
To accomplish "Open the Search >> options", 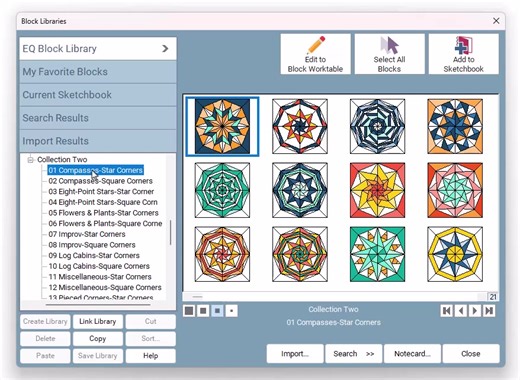I will (x=354, y=354).
